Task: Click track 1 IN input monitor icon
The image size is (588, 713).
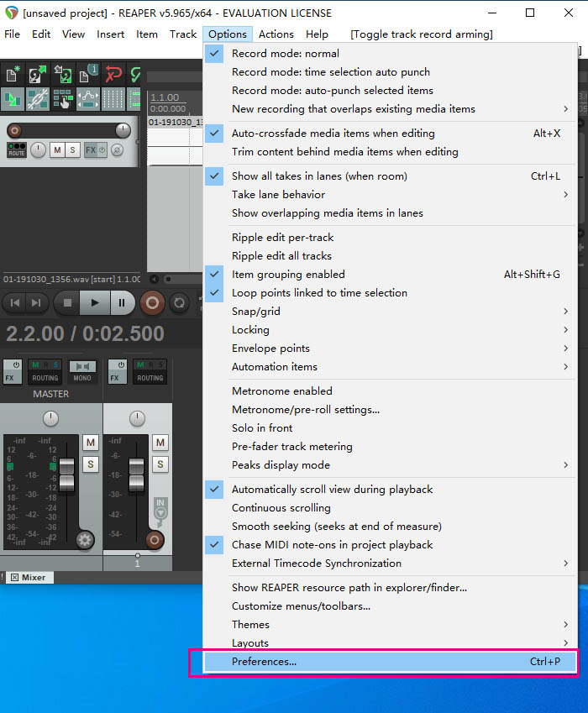Action: click(160, 511)
